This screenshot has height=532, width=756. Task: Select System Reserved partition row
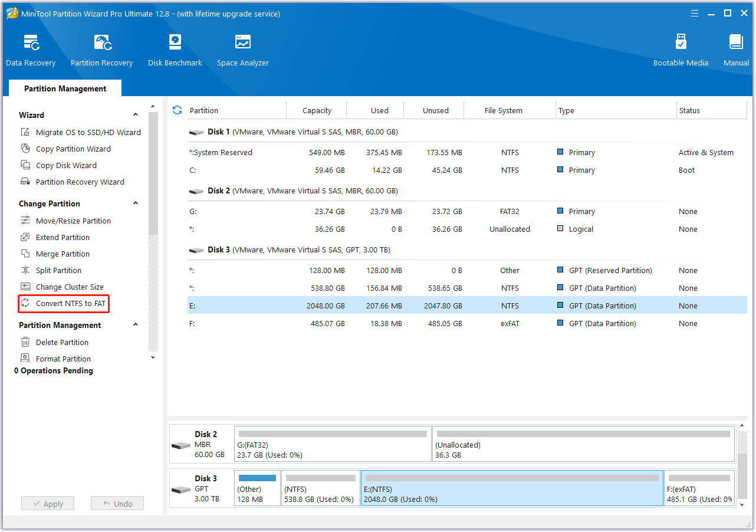tap(467, 152)
